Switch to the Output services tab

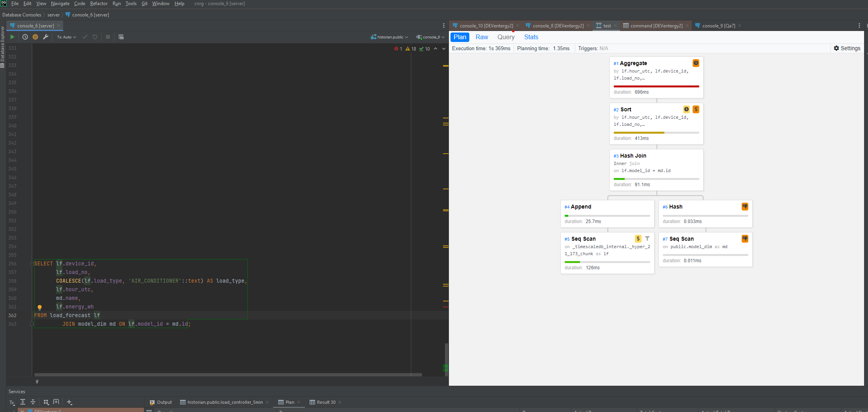160,402
